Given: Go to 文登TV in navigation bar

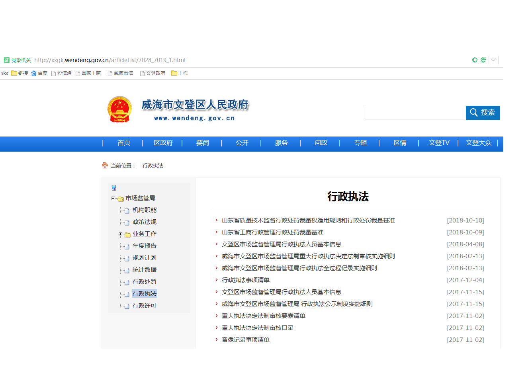Looking at the screenshot, I should (x=439, y=143).
